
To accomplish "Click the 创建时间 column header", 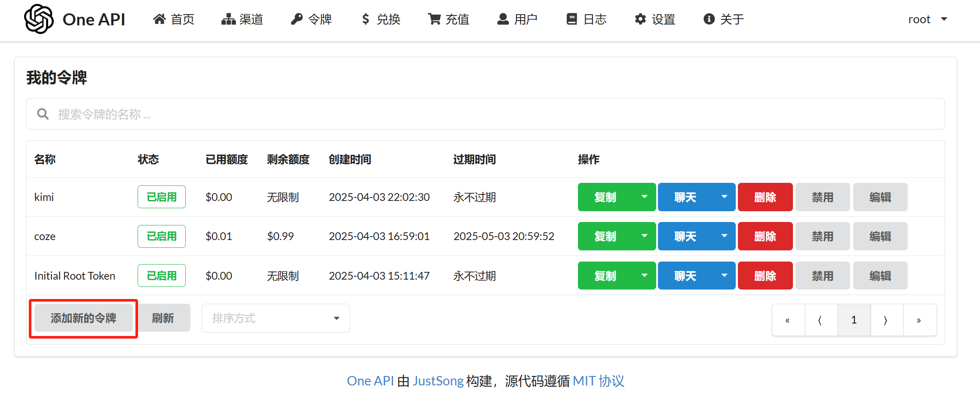I will (350, 159).
